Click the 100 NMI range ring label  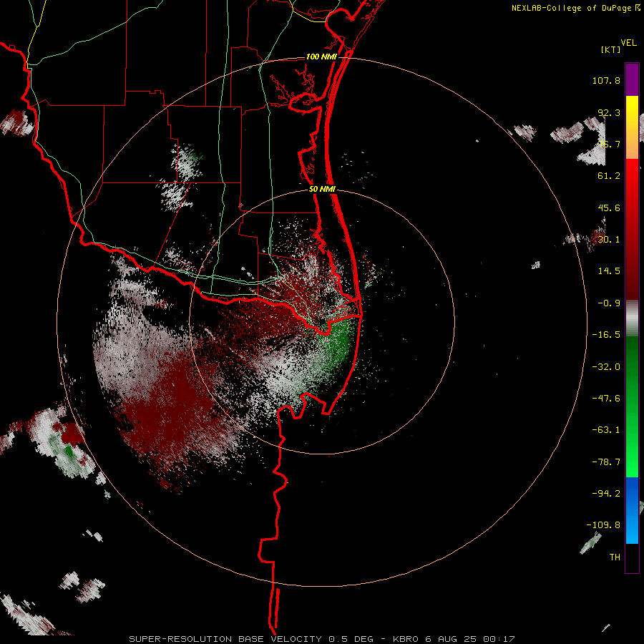click(321, 57)
